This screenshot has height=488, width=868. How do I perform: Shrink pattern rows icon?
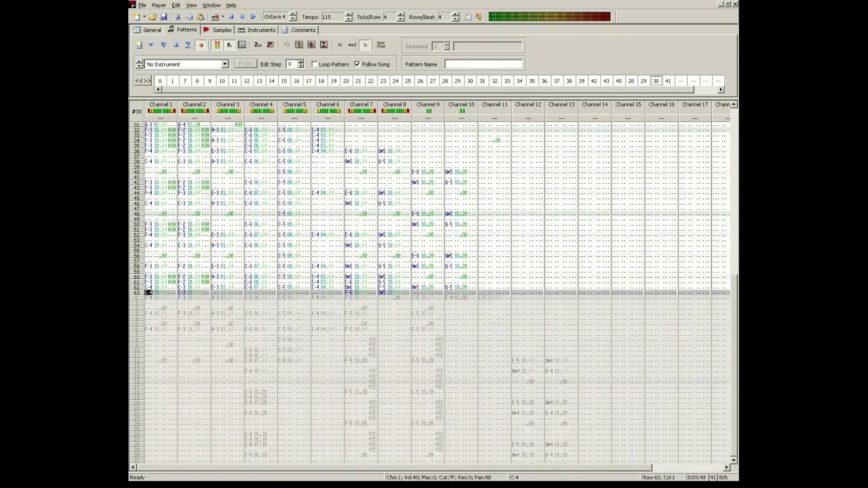coord(323,45)
